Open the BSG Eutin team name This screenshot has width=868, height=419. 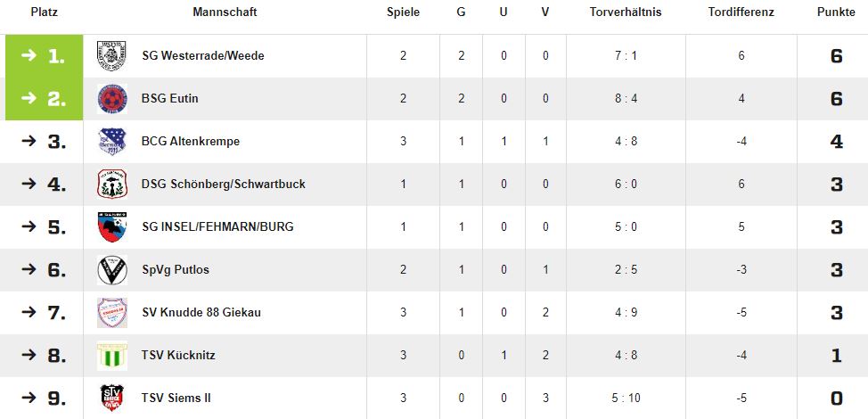pos(170,99)
